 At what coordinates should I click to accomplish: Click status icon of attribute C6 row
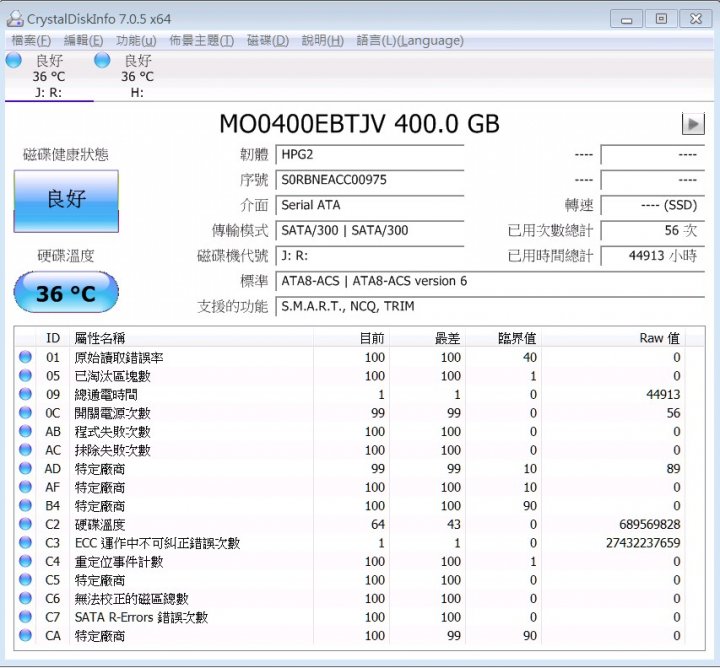25,598
